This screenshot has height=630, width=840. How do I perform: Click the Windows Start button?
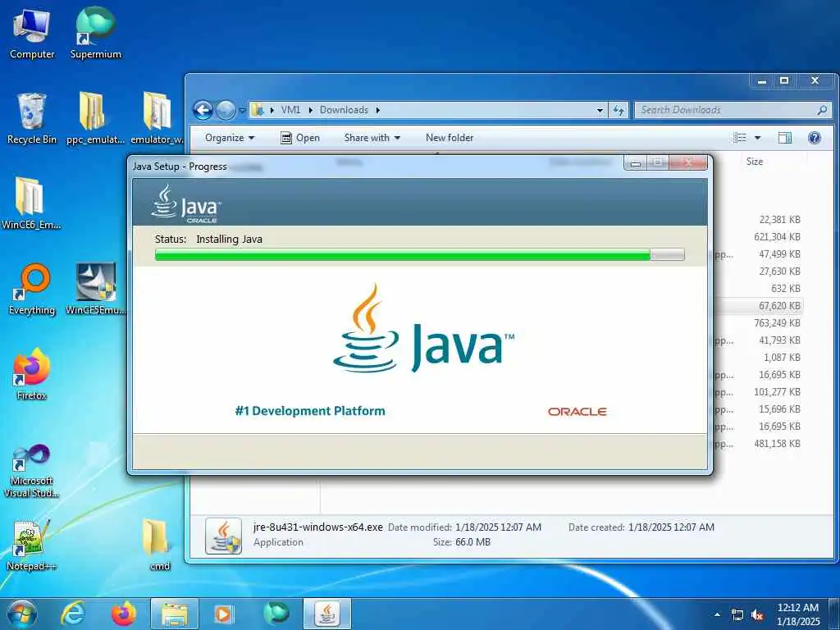coord(21,614)
